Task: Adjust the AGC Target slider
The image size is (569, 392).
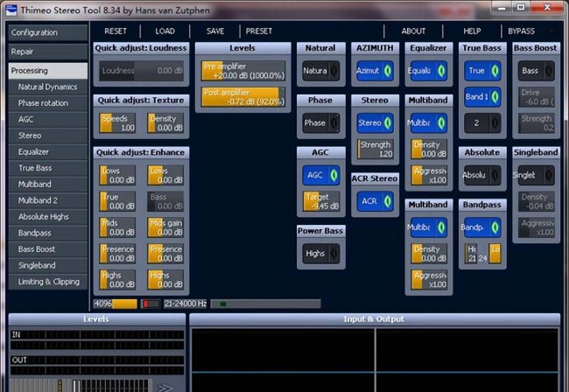Action: coord(321,201)
